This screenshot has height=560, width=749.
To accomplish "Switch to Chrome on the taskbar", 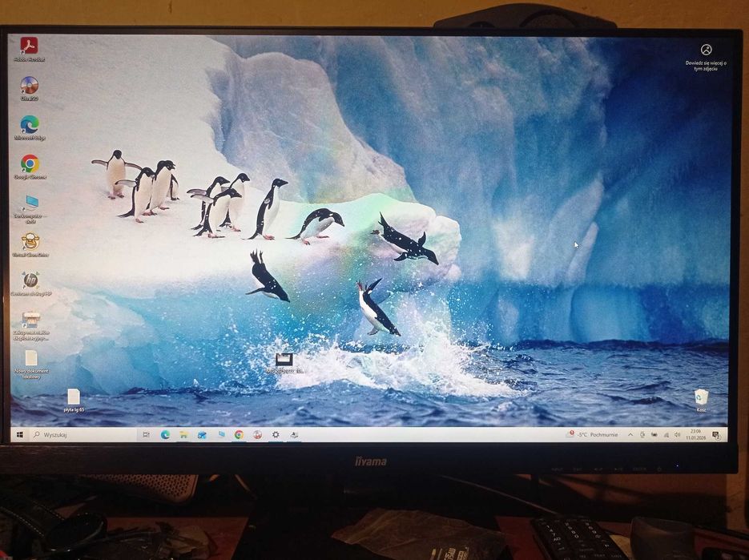I will [240, 435].
